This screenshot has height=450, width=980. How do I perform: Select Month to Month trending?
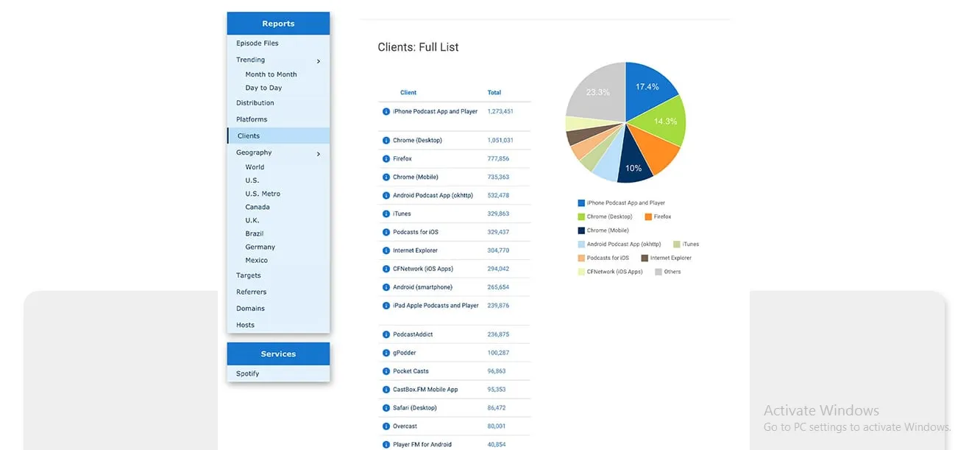pos(271,74)
